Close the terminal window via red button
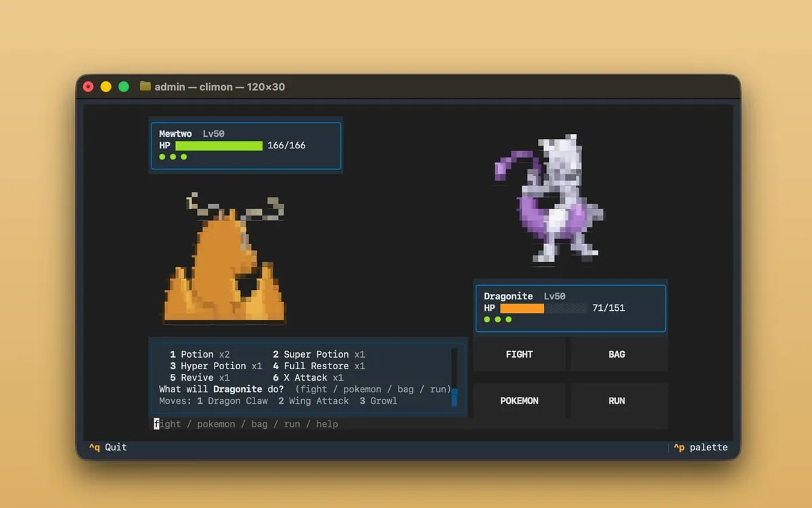The height and width of the screenshot is (508, 812). coord(88,87)
